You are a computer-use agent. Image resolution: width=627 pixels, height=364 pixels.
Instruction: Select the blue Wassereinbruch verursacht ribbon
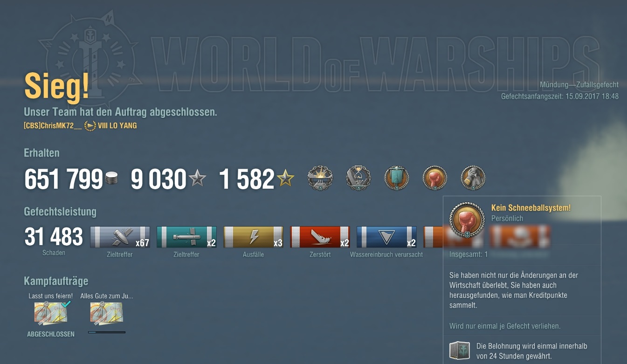tap(386, 237)
